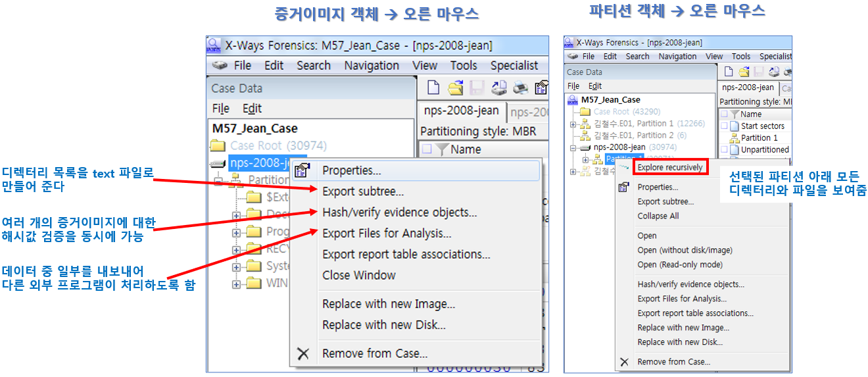
Task: Open Tools menu in left window menu bar
Action: [464, 65]
